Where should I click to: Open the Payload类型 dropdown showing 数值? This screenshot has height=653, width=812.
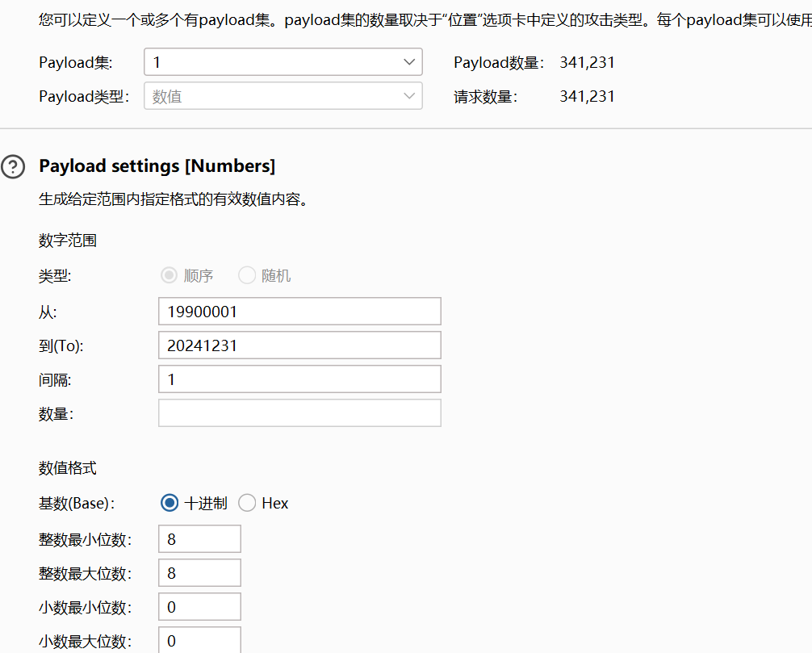[x=283, y=96]
